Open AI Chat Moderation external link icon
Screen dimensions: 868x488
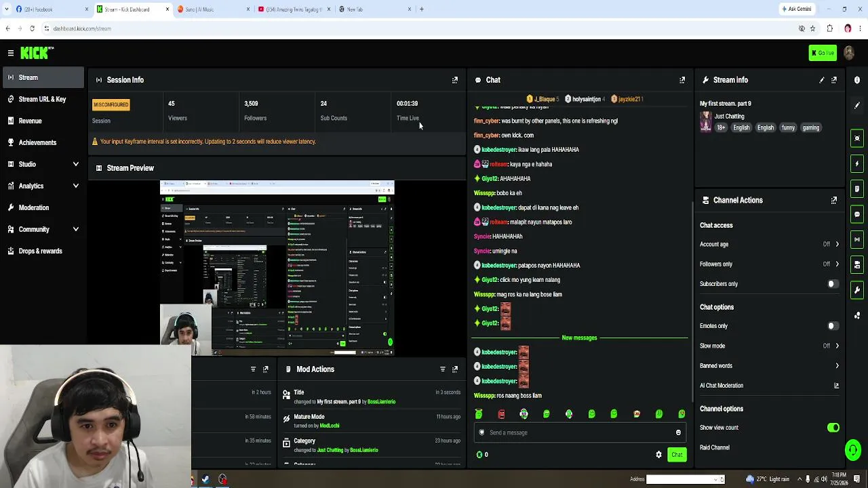coord(836,386)
